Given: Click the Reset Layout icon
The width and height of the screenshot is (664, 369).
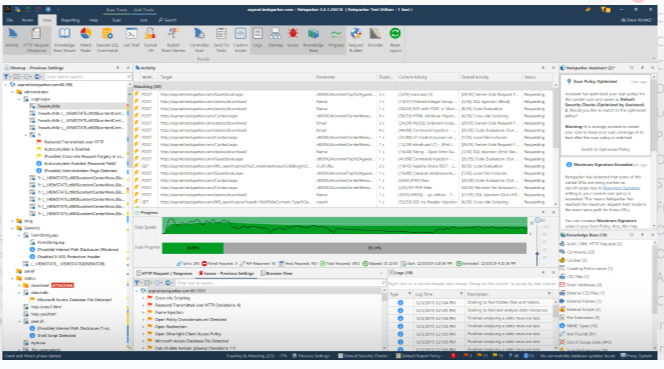Looking at the screenshot, I should [x=395, y=40].
